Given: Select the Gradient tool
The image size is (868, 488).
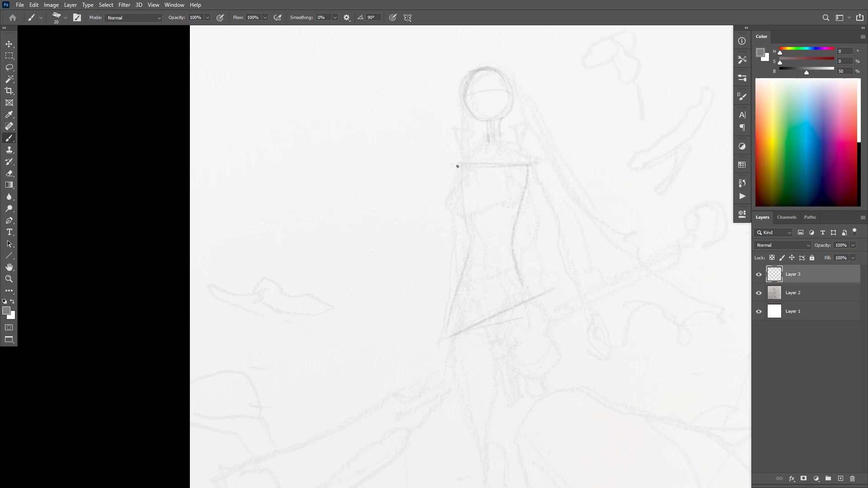Looking at the screenshot, I should coord(9,185).
